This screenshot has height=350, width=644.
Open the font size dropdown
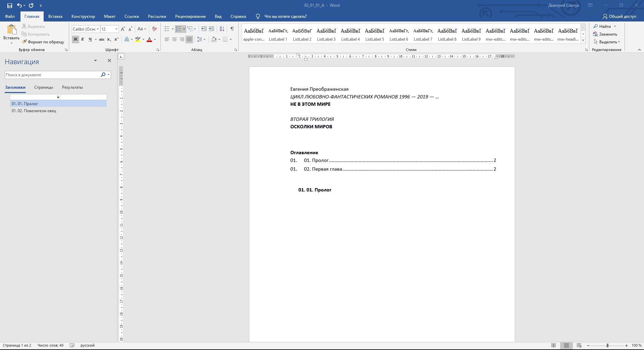pos(116,29)
